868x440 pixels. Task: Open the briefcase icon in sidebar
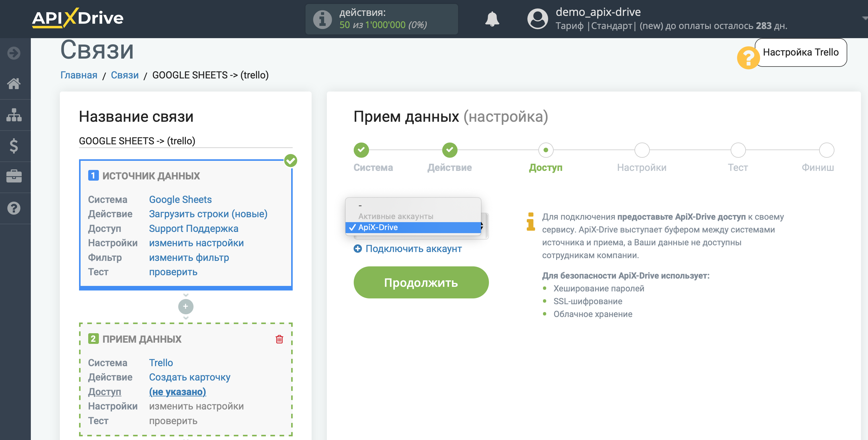14,177
